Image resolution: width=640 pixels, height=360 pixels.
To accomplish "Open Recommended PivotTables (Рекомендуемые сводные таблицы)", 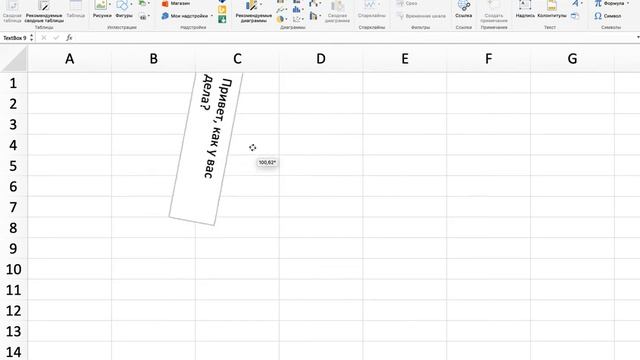I will click(x=44, y=11).
